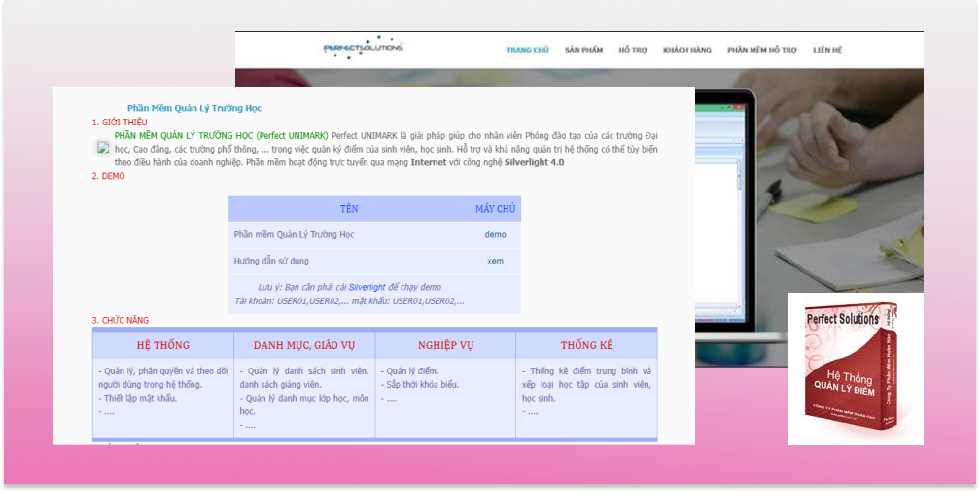Click the Perfect Solutions logo
This screenshot has height=492, width=980.
pyautogui.click(x=362, y=48)
